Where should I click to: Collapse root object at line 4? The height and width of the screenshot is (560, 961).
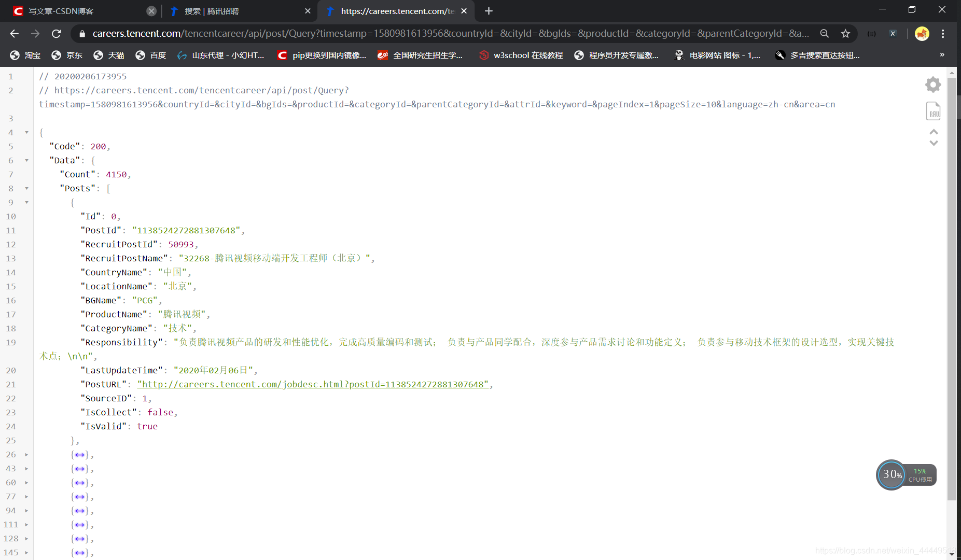tap(27, 132)
